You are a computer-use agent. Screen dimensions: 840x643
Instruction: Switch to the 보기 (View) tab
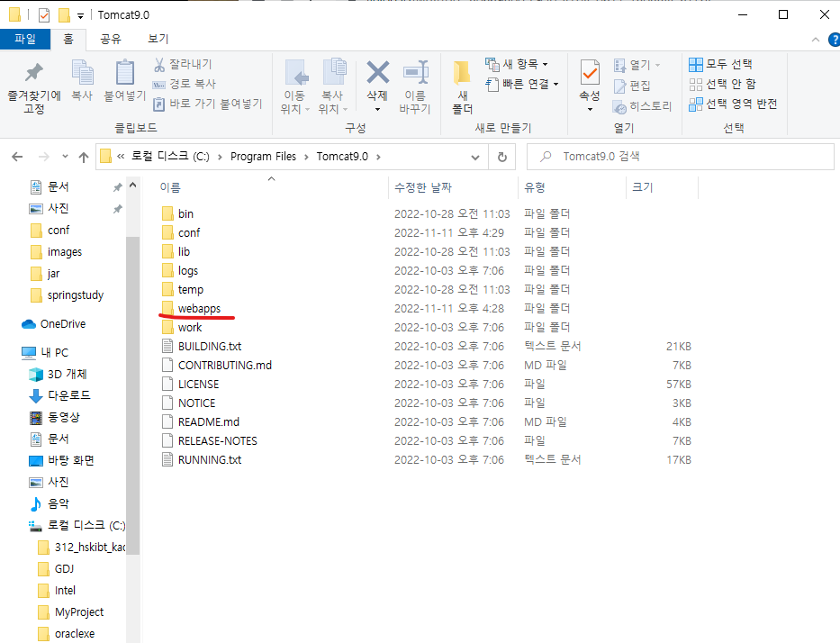click(x=158, y=39)
